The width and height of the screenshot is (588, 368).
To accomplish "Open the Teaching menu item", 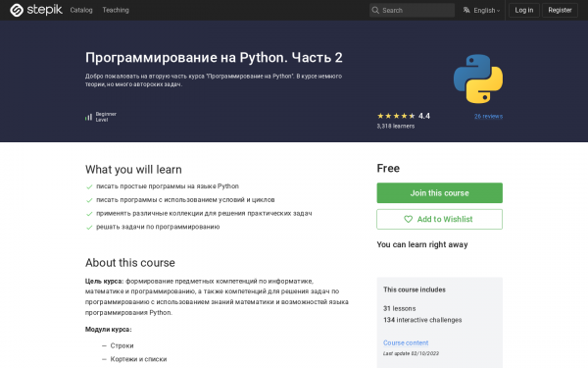I will click(116, 10).
